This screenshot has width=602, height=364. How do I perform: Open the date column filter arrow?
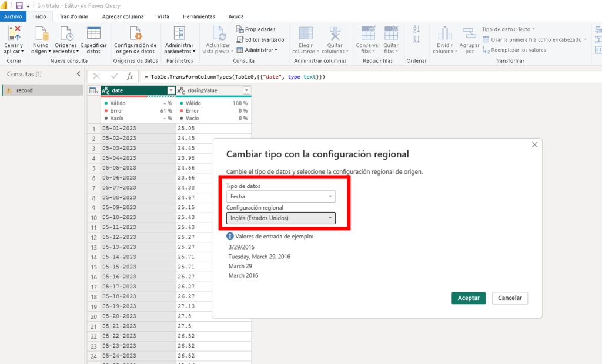pos(171,90)
